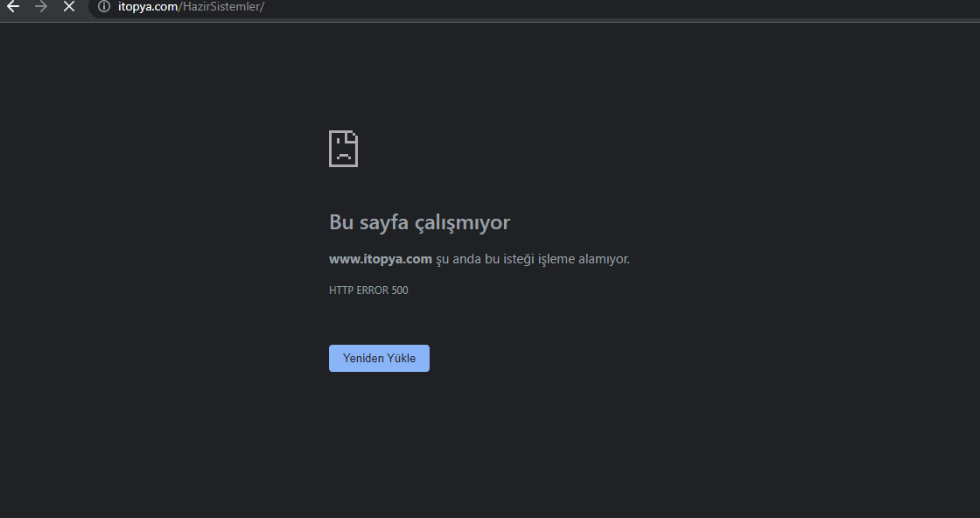Stop loading the page with the X button

coord(69,7)
